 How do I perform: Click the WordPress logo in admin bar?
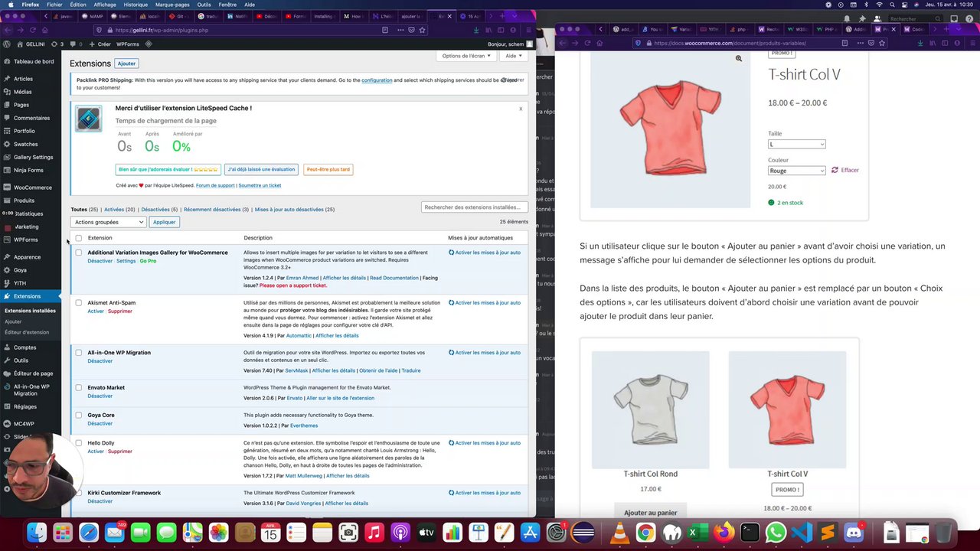click(x=7, y=44)
